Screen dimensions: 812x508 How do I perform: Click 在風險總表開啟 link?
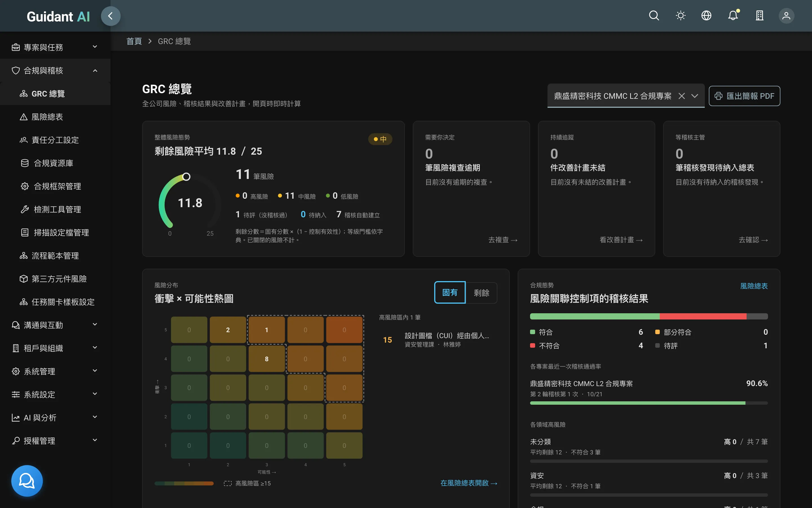coord(469,483)
